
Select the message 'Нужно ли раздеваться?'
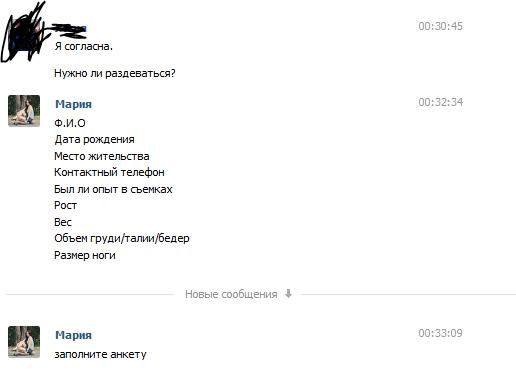click(115, 73)
